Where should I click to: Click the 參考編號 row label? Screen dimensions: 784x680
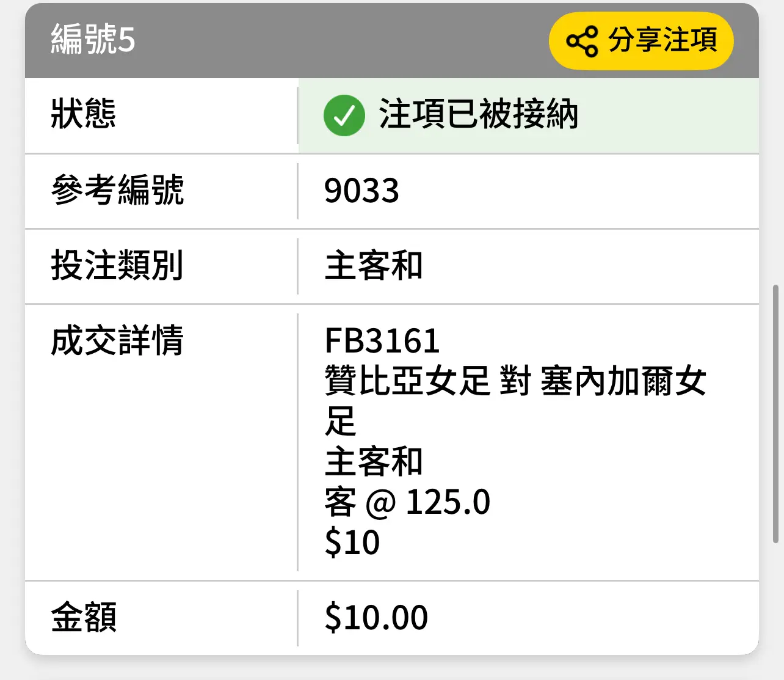pos(117,190)
